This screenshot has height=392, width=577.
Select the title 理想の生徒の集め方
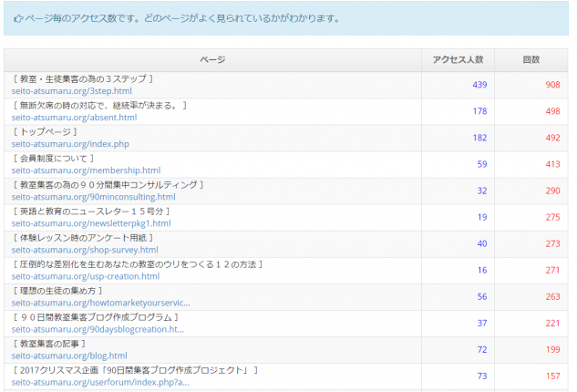click(57, 291)
